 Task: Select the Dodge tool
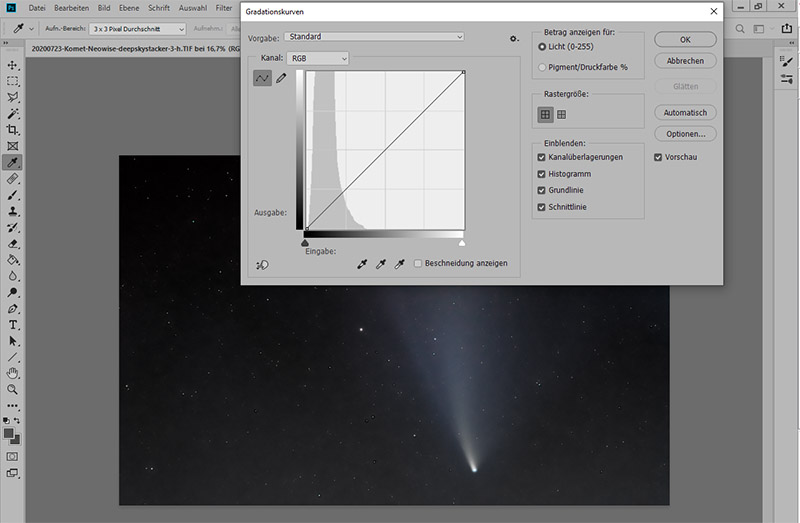pyautogui.click(x=13, y=292)
